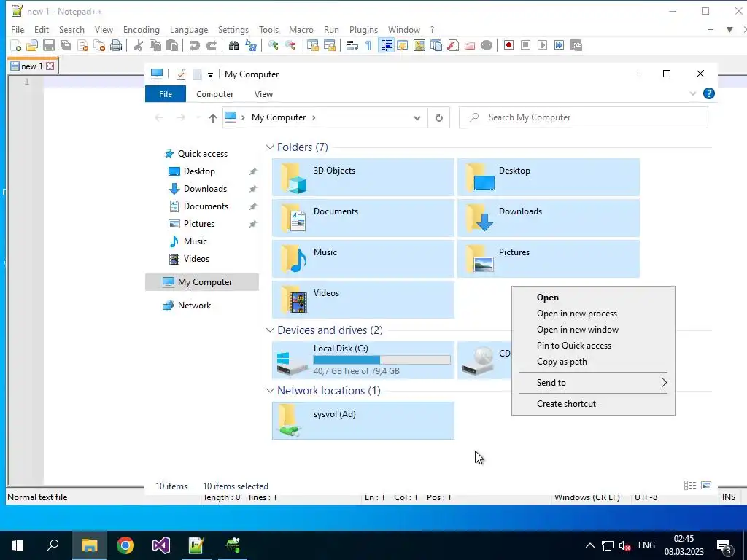Click the Print icon in Notepad++ toolbar
The width and height of the screenshot is (747, 560).
point(116,45)
